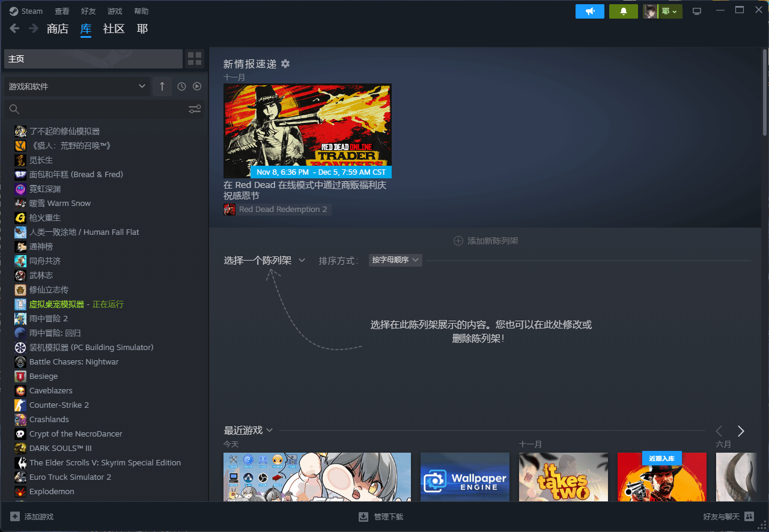Click the forward navigation arrow
Screen dimensions: 769x532
pos(34,28)
